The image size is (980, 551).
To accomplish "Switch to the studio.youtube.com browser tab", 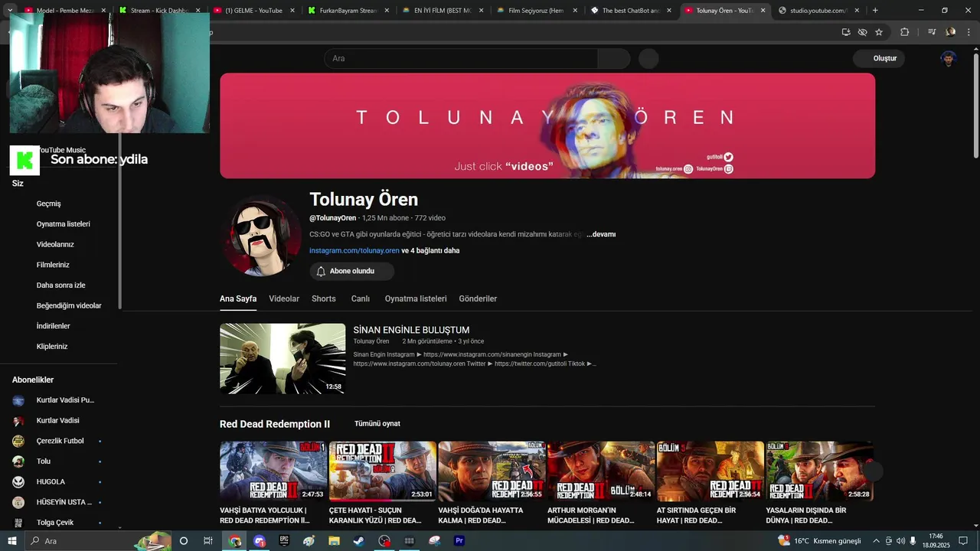I will [818, 11].
